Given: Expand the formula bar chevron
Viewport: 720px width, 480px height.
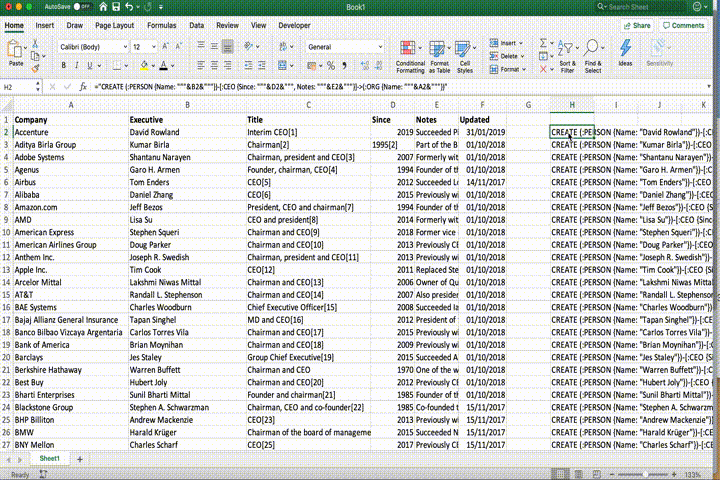Looking at the screenshot, I should click(x=709, y=86).
